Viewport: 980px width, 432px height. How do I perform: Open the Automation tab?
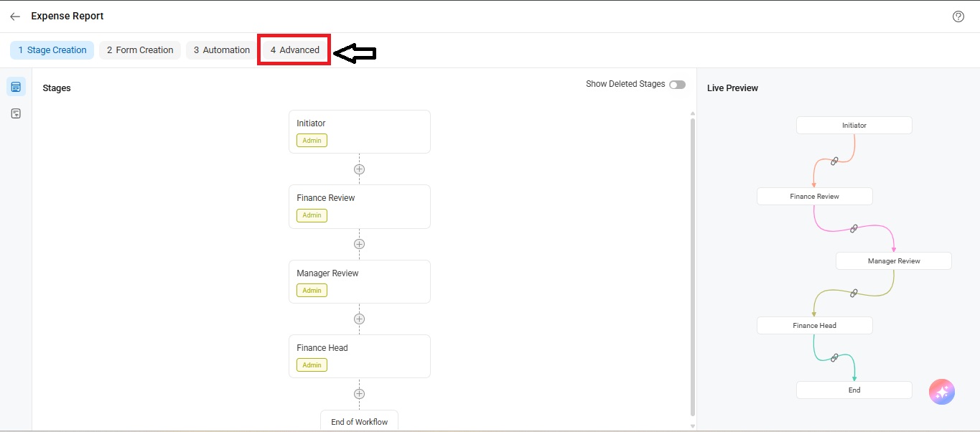pos(222,50)
